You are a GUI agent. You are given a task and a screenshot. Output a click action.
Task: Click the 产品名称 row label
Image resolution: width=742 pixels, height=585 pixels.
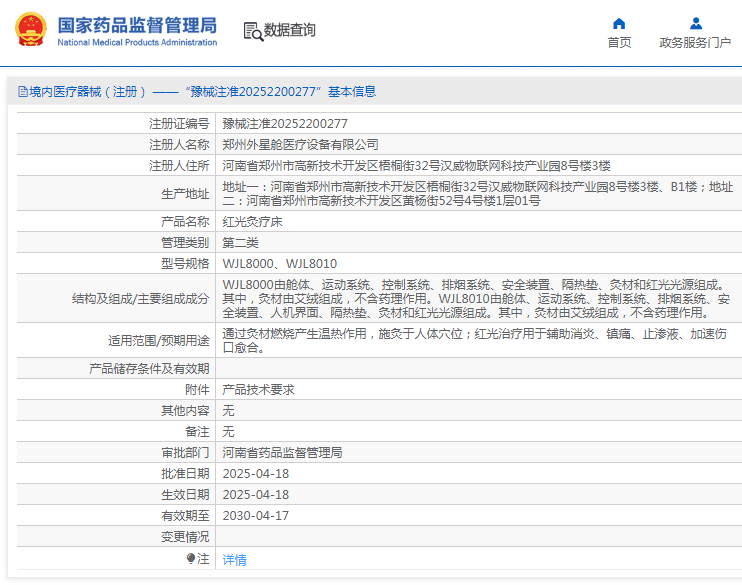point(185,222)
